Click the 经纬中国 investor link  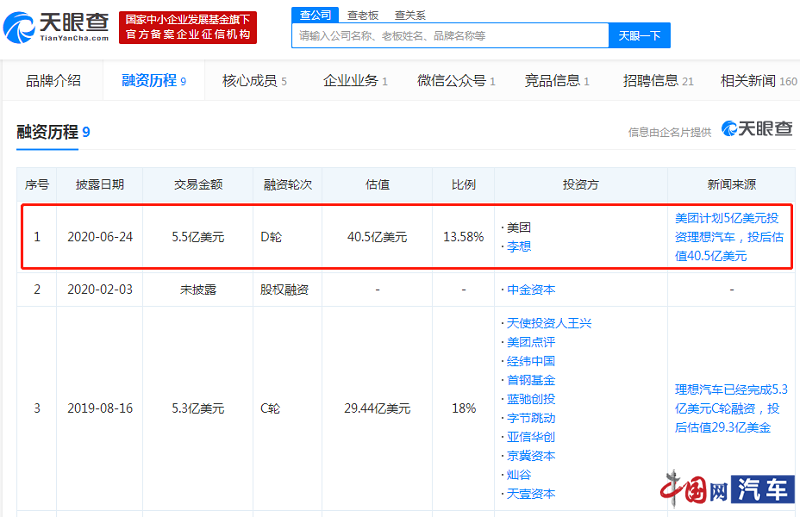pos(531,361)
